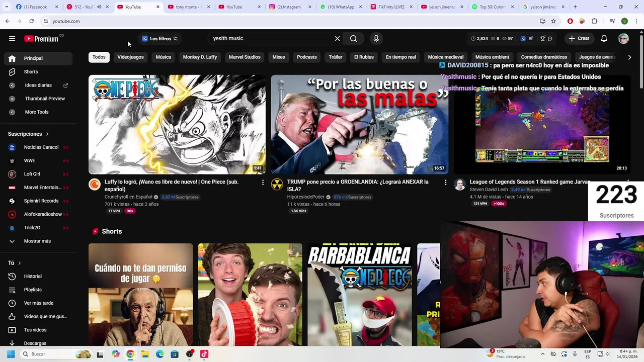The height and width of the screenshot is (362, 644).
Task: Open Ver más tarde in sidebar
Action: (x=38, y=303)
